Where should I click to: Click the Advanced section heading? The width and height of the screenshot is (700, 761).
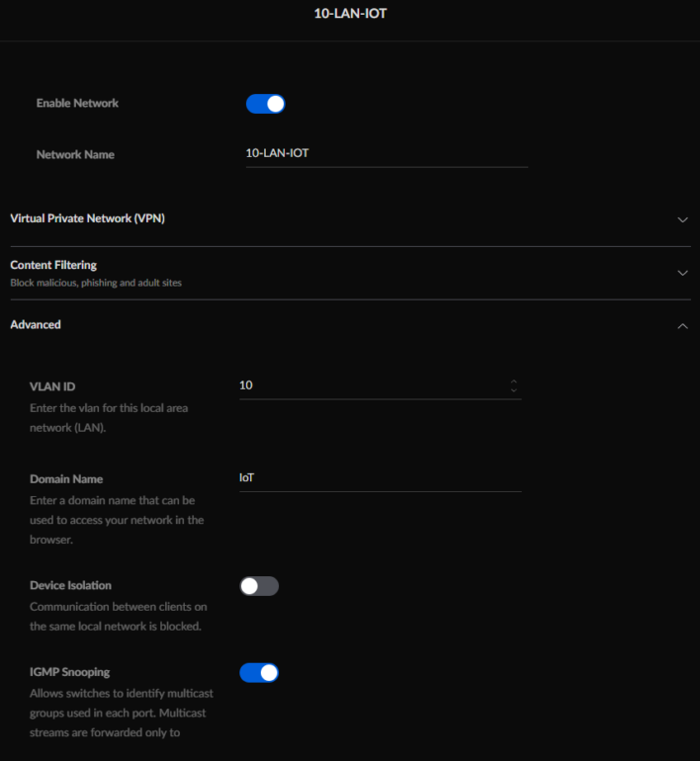tap(36, 324)
